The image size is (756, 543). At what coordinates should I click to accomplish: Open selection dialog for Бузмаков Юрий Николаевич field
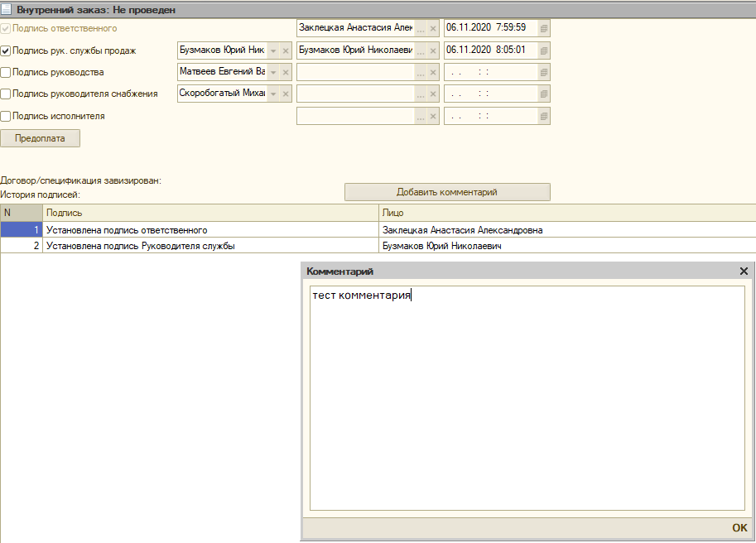[421, 50]
